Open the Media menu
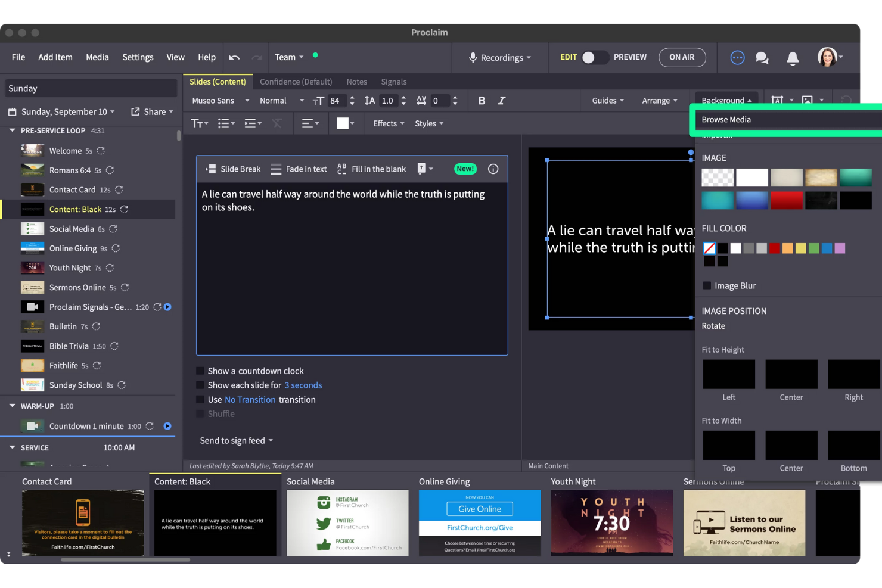This screenshot has height=588, width=882. [97, 57]
